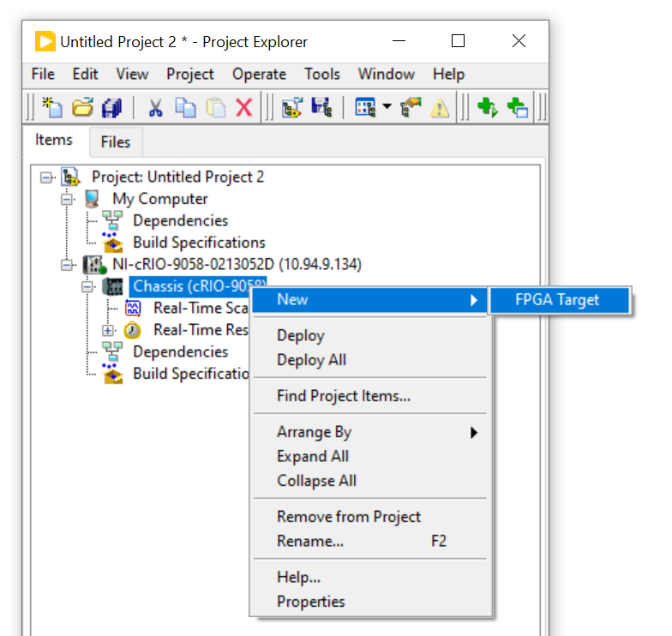Minimize the Project Explorer window
The image size is (672, 636).
(x=399, y=41)
